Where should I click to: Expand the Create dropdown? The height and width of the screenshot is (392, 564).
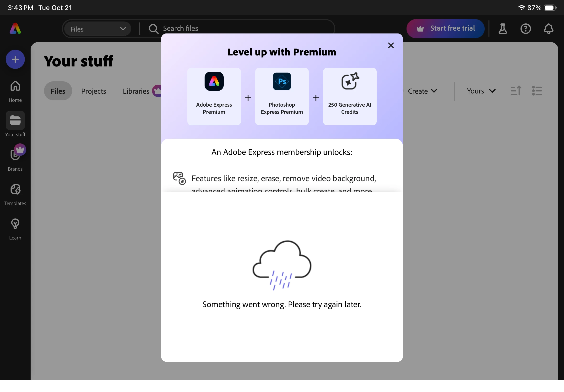point(422,91)
